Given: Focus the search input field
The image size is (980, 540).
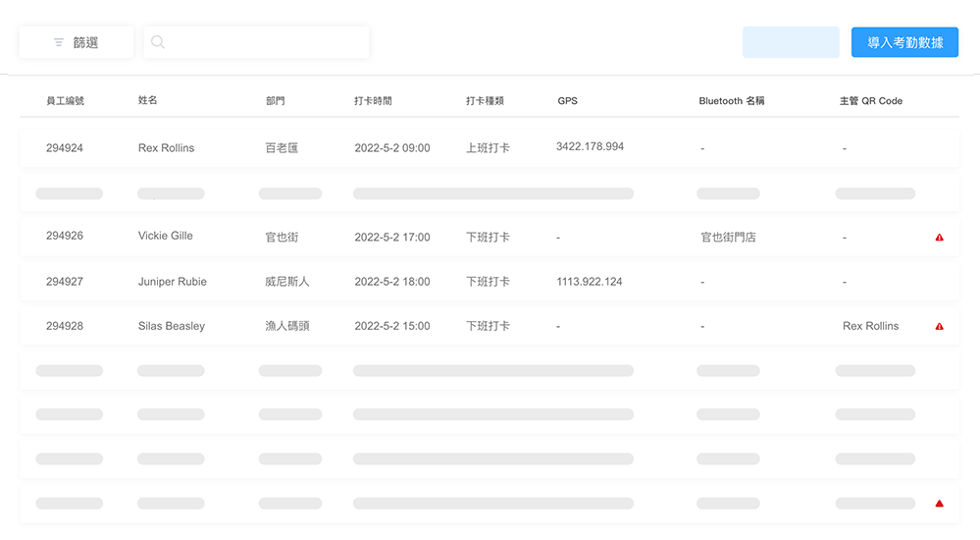Looking at the screenshot, I should click(256, 42).
